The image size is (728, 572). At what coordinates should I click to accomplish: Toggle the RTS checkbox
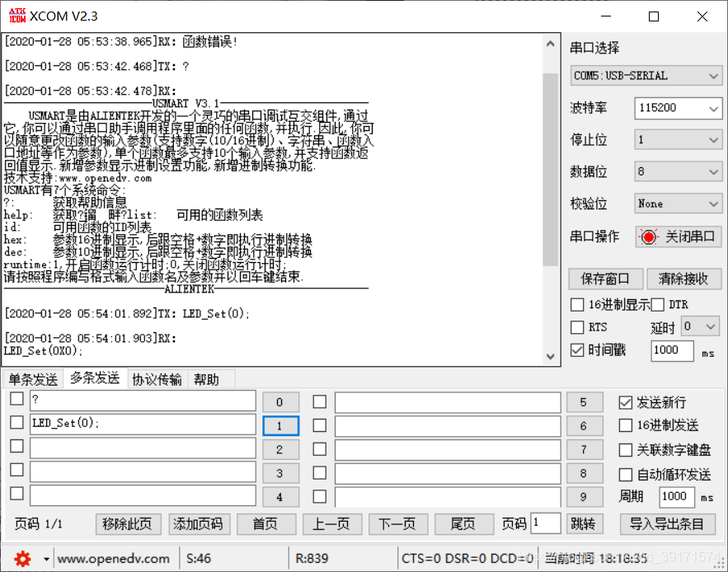[x=577, y=327]
